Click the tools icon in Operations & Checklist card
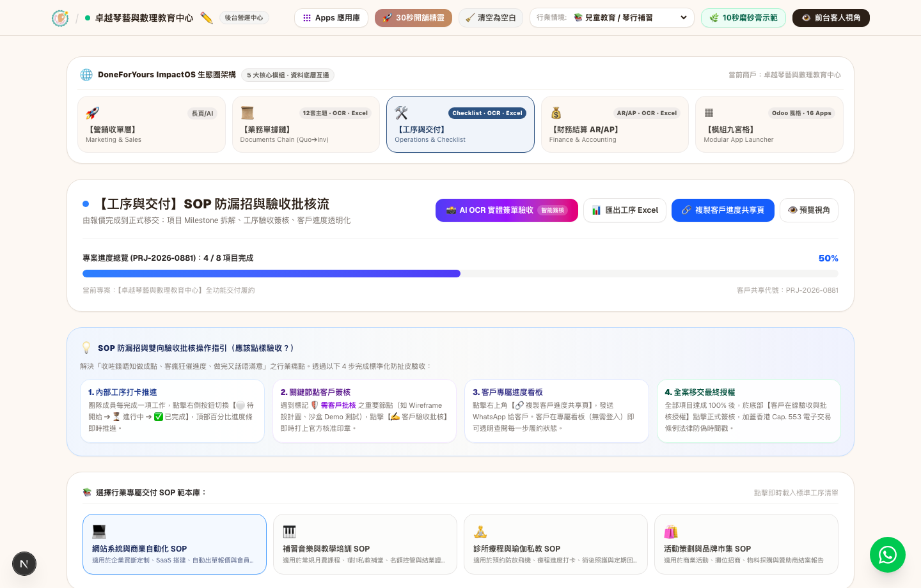The image size is (921, 588). (402, 113)
